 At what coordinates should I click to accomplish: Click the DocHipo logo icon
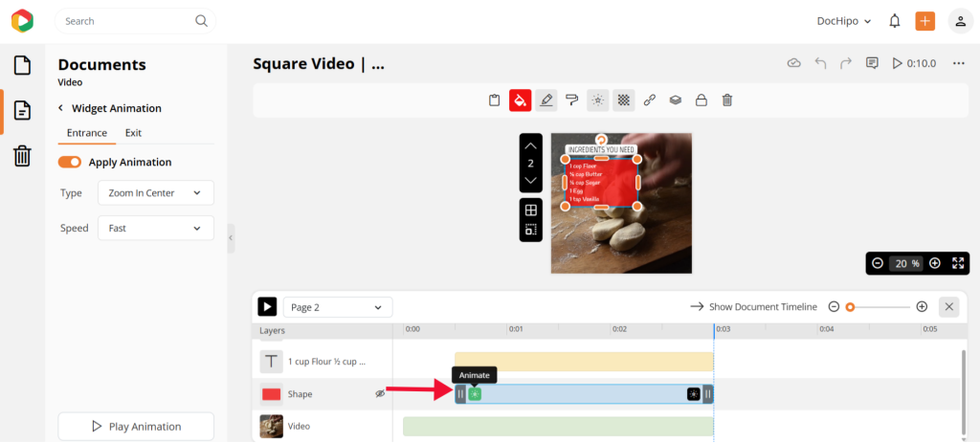point(22,21)
